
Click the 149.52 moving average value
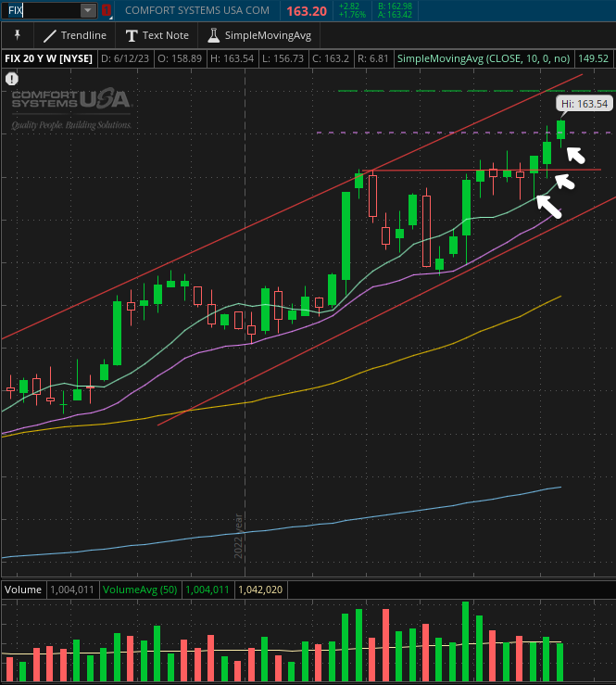click(x=593, y=58)
